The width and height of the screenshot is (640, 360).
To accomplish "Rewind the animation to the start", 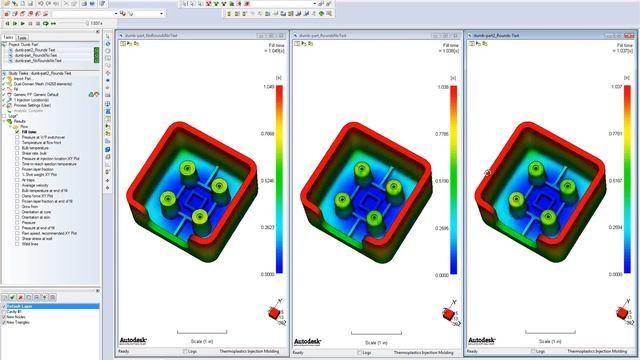I will coord(7,24).
